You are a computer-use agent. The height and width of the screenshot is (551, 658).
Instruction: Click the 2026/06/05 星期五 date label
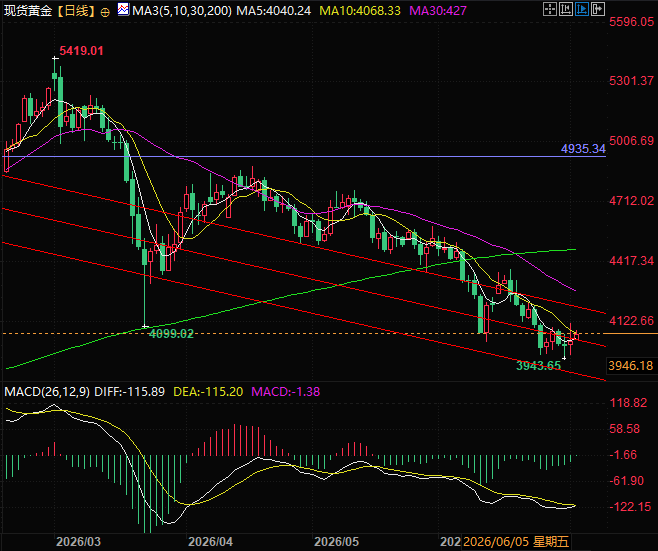516,541
